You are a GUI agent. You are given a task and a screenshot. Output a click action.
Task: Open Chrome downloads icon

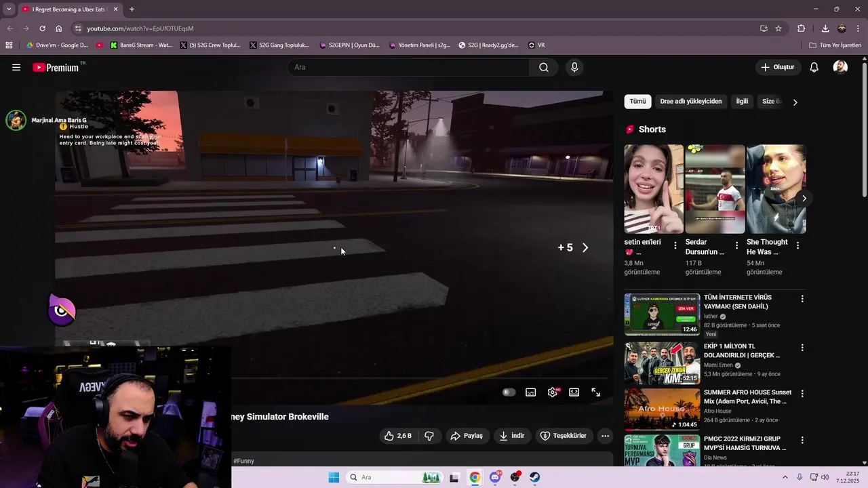825,28
